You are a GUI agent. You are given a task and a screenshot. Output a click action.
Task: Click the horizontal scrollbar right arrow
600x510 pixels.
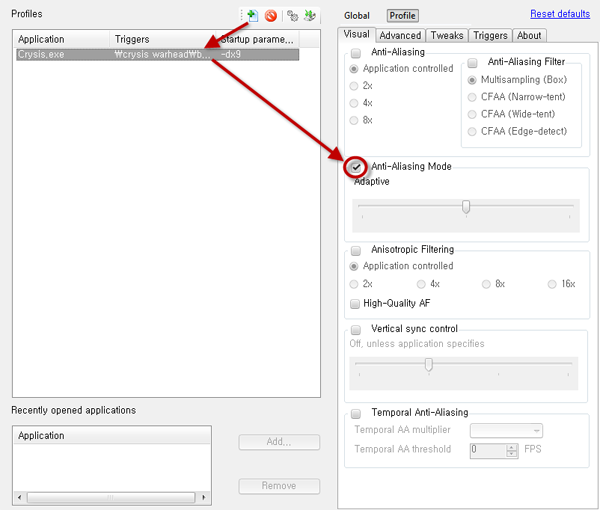click(204, 498)
